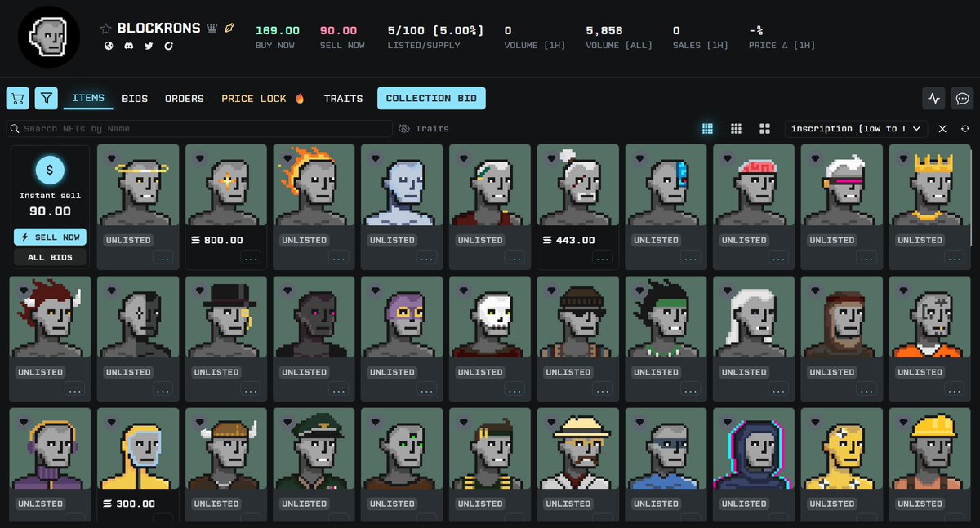The image size is (980, 528).
Task: Click the 800.00 listing price
Action: [x=217, y=241]
